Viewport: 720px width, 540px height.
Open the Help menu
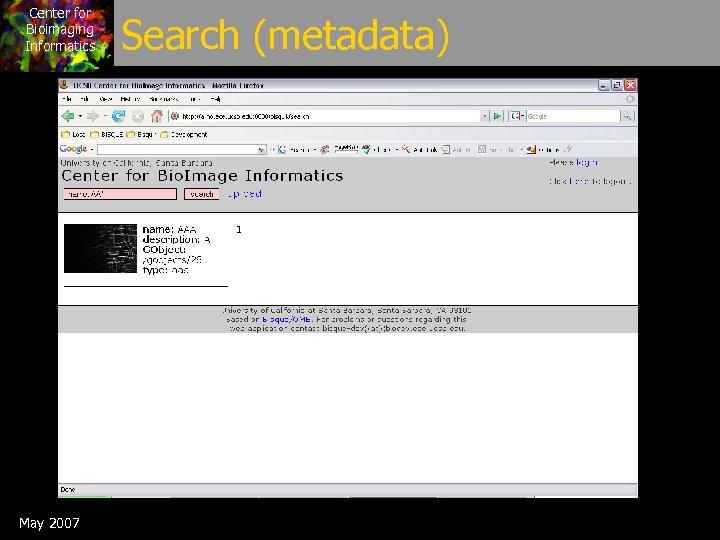tap(215, 99)
